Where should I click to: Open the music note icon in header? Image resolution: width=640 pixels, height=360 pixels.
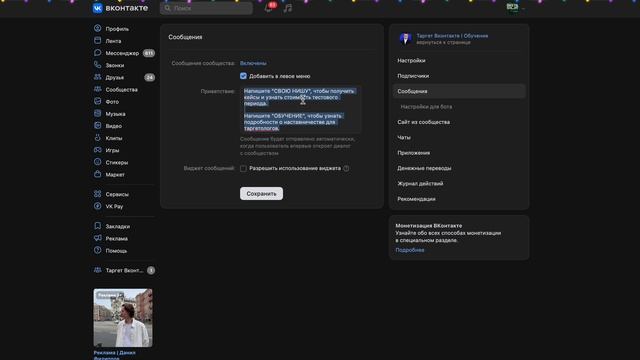pyautogui.click(x=288, y=8)
